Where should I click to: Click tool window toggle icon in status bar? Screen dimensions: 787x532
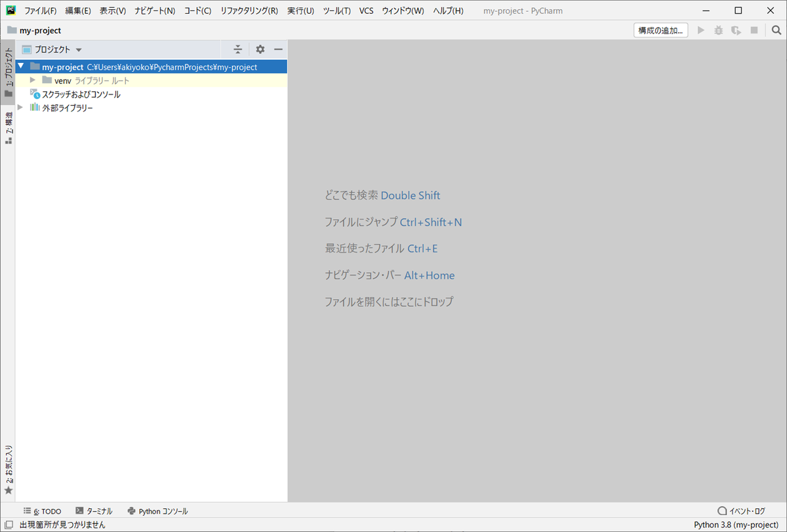tap(9, 525)
